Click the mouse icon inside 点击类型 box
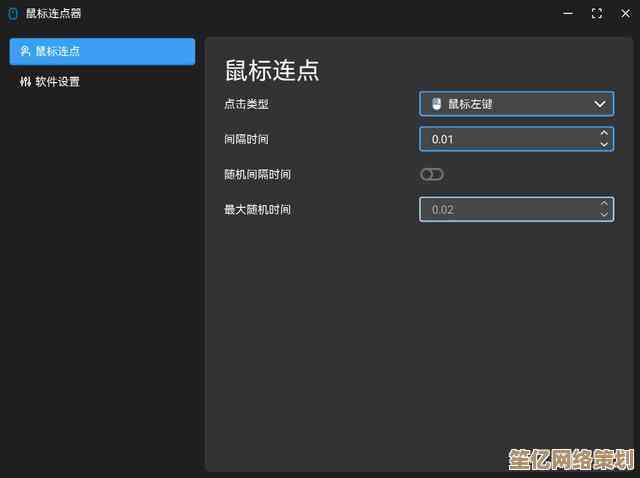This screenshot has height=478, width=640. [436, 104]
